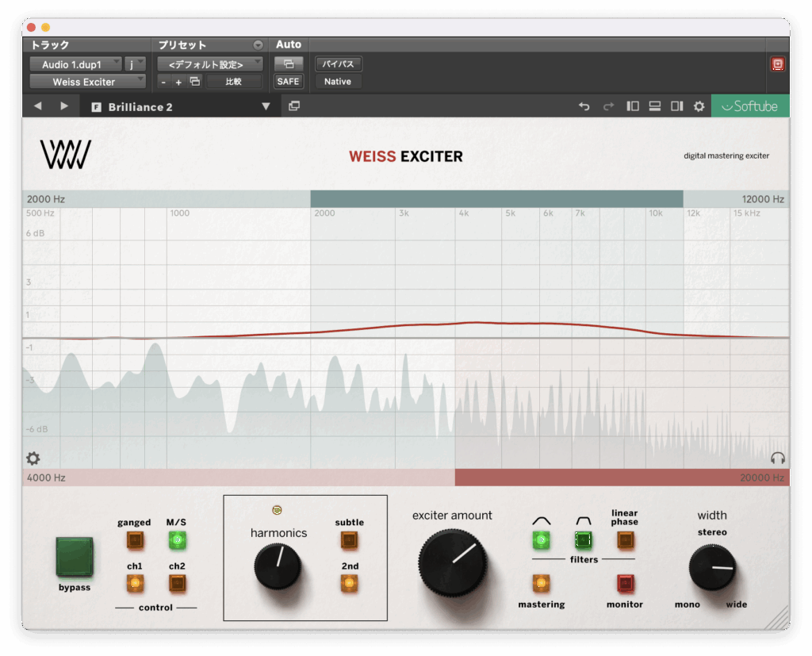Click the 4000 Hz exciter start value

[x=46, y=478]
